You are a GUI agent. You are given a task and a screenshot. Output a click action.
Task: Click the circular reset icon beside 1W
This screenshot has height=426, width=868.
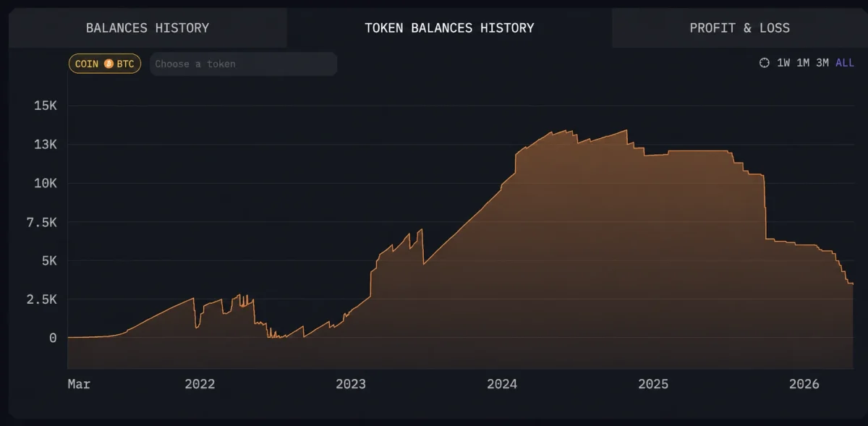pyautogui.click(x=765, y=63)
